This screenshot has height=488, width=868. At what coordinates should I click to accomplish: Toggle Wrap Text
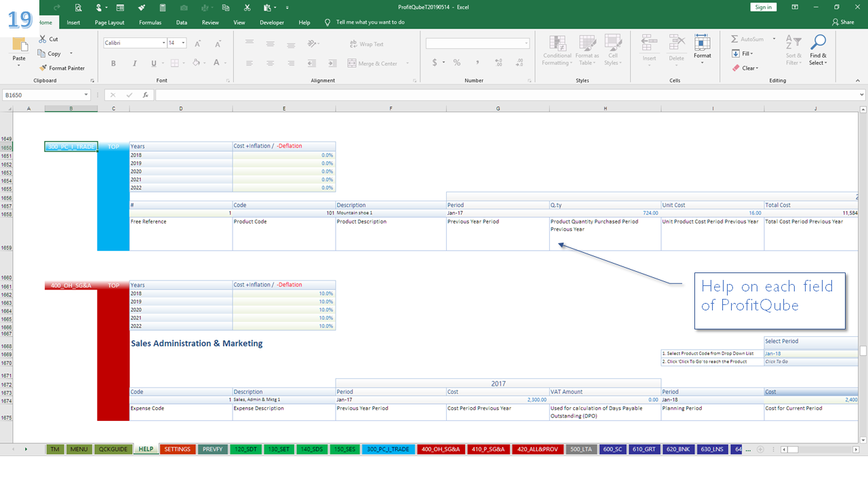point(366,44)
